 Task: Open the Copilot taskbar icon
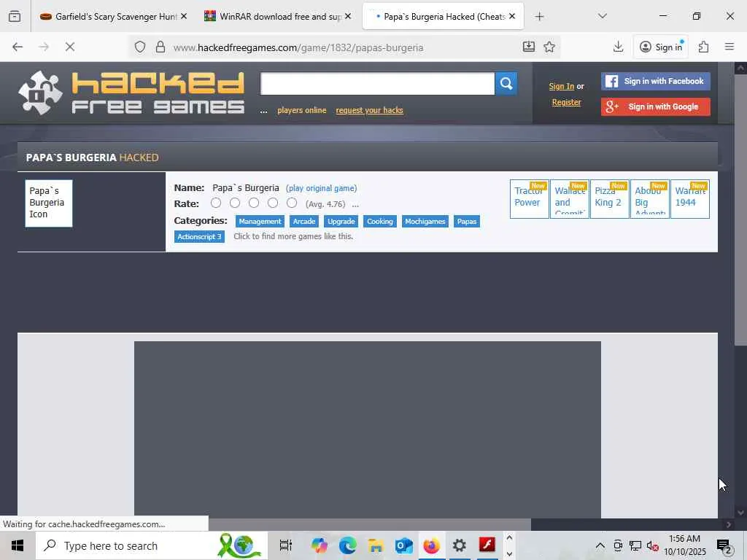pyautogui.click(x=320, y=545)
